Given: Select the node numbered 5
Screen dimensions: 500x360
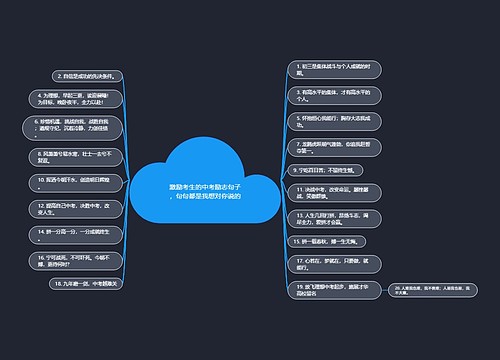Looking at the screenshot, I should pos(334,122).
